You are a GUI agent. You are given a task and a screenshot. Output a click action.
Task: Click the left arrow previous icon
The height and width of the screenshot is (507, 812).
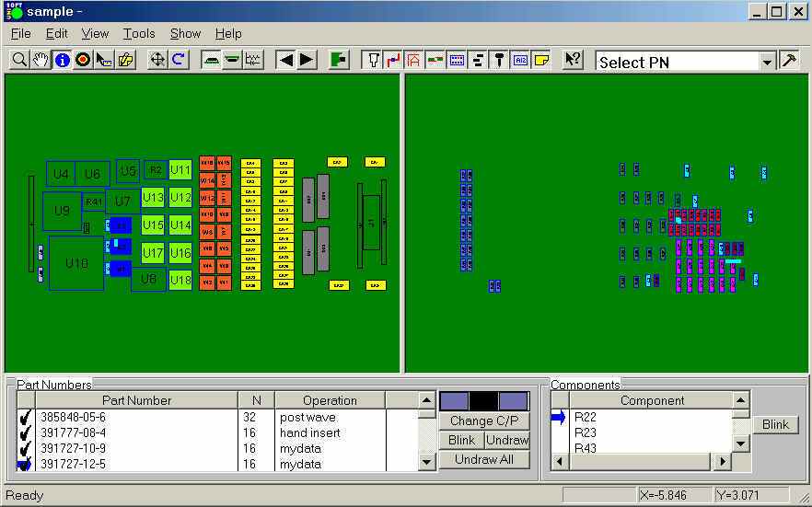285,60
